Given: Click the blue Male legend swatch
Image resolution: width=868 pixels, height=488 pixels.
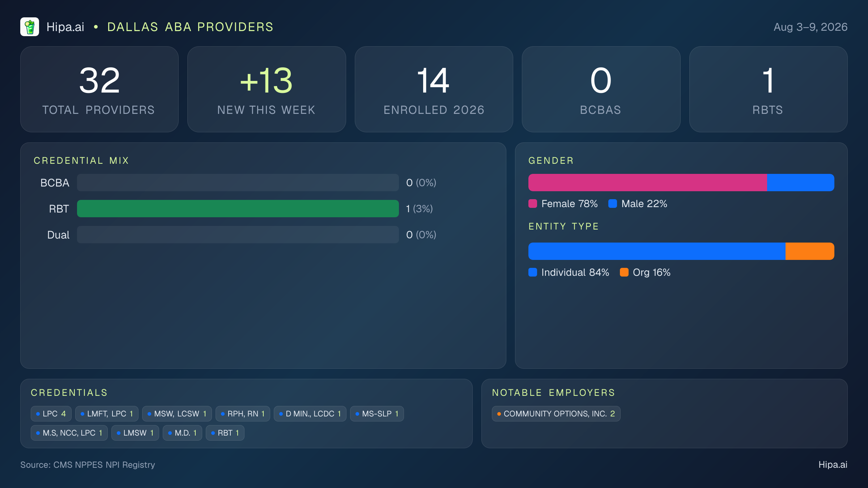Looking at the screenshot, I should 613,204.
